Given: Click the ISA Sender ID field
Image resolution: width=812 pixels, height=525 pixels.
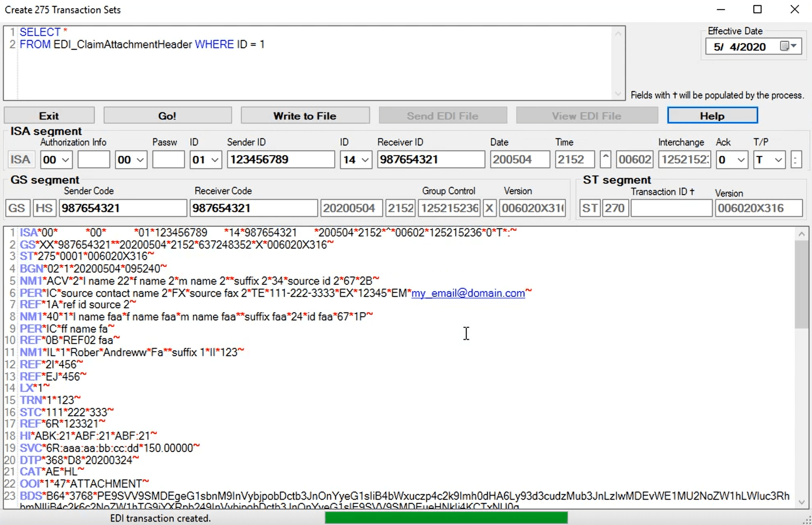Looking at the screenshot, I should coord(280,160).
